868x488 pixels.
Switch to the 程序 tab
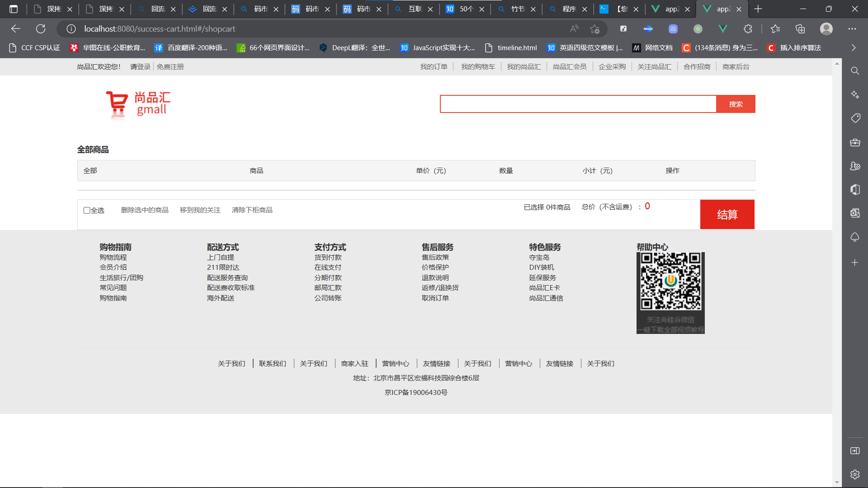568,9
